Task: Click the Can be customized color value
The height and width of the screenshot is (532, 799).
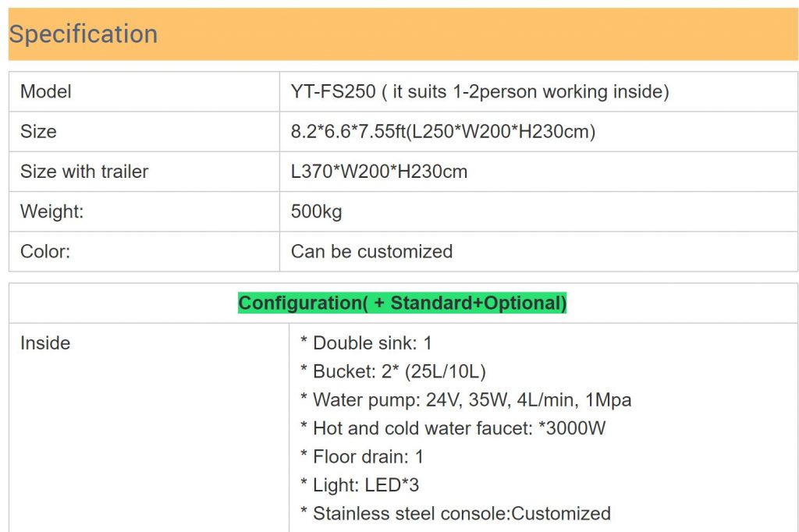Action: click(x=371, y=251)
